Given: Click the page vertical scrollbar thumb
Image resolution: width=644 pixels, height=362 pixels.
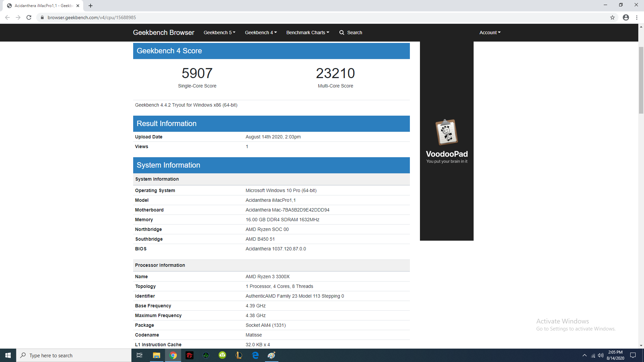Looking at the screenshot, I should [x=641, y=80].
